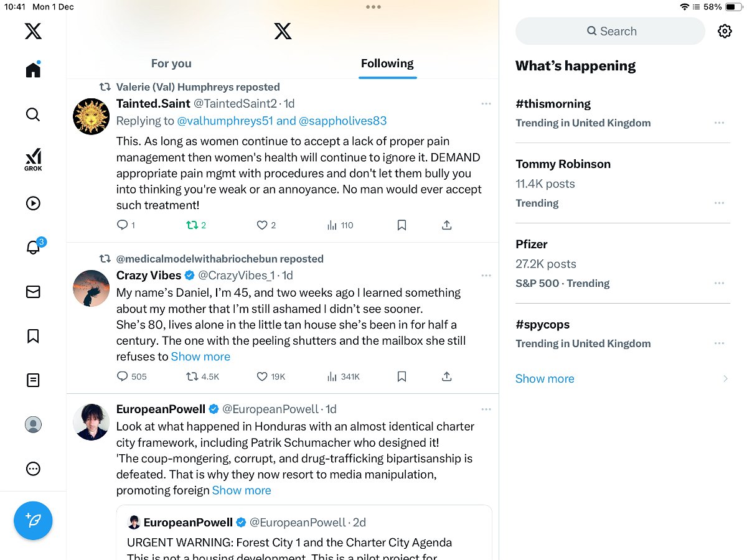The image size is (747, 560).
Task: Open the @valhumphreys51 mention link
Action: coord(225,121)
